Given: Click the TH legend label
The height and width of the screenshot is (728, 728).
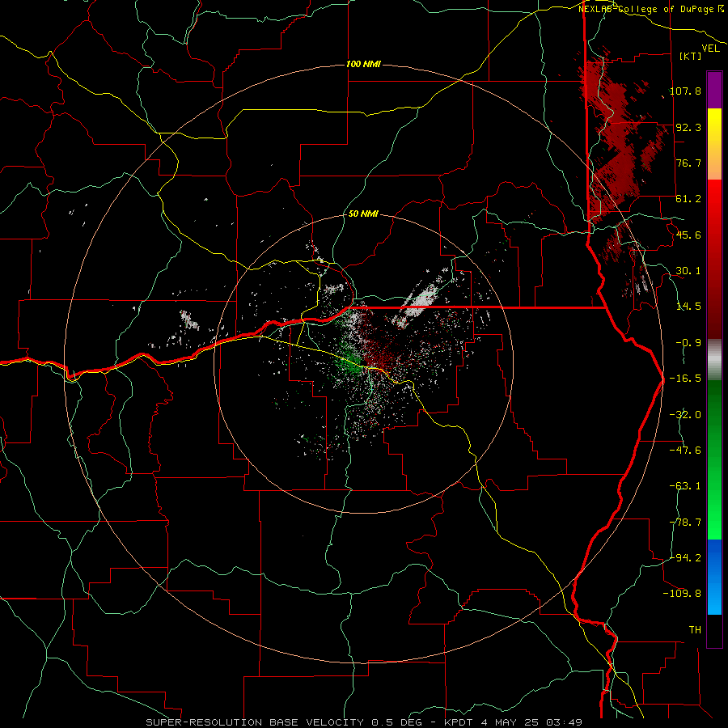Looking at the screenshot, I should point(695,629).
